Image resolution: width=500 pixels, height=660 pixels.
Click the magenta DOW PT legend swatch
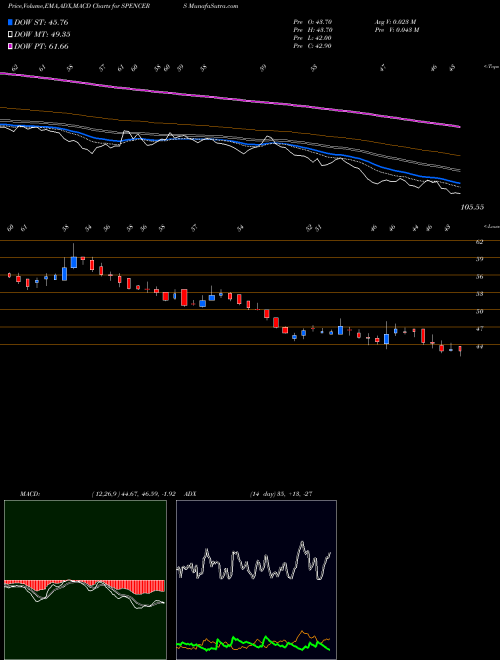point(11,46)
